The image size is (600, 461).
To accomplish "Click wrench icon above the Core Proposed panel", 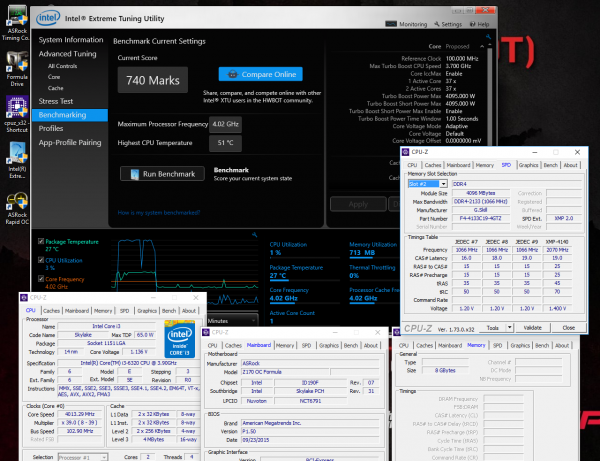I will [x=488, y=37].
